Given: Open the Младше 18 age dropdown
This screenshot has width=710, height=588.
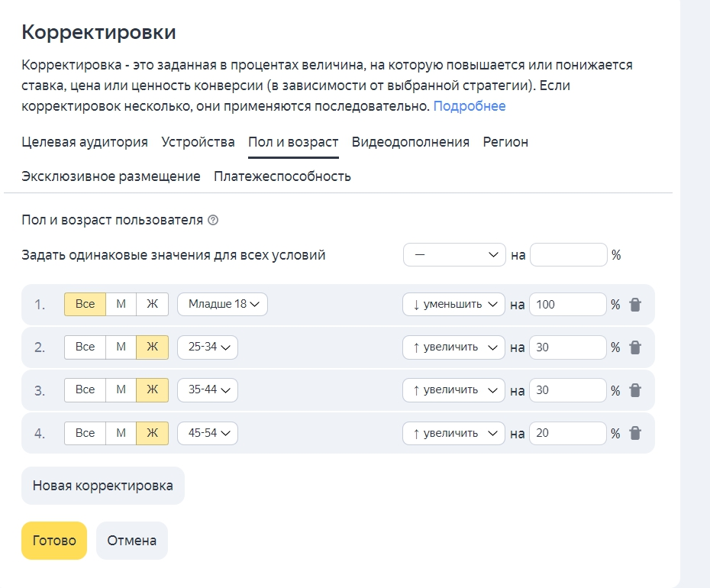Looking at the screenshot, I should point(222,304).
